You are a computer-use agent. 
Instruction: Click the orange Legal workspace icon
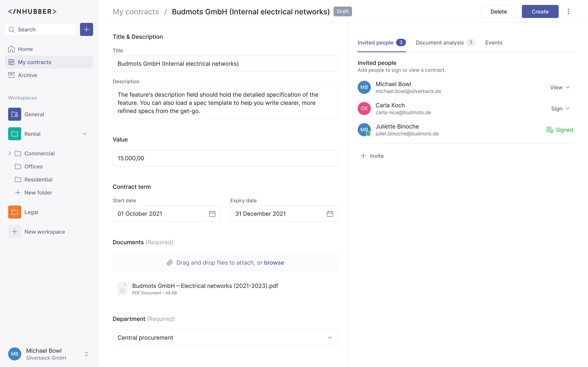coord(15,212)
